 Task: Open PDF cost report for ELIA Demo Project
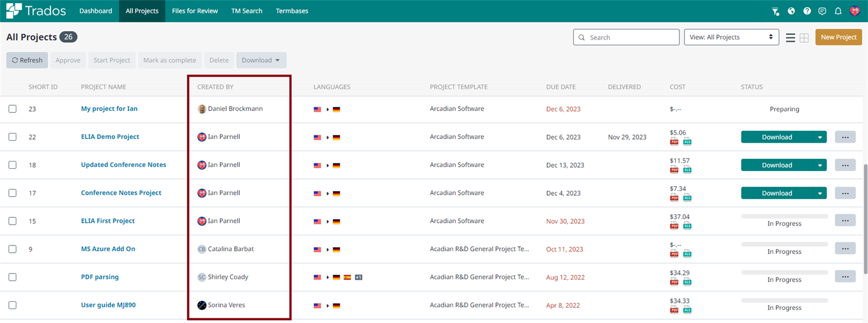pyautogui.click(x=674, y=141)
